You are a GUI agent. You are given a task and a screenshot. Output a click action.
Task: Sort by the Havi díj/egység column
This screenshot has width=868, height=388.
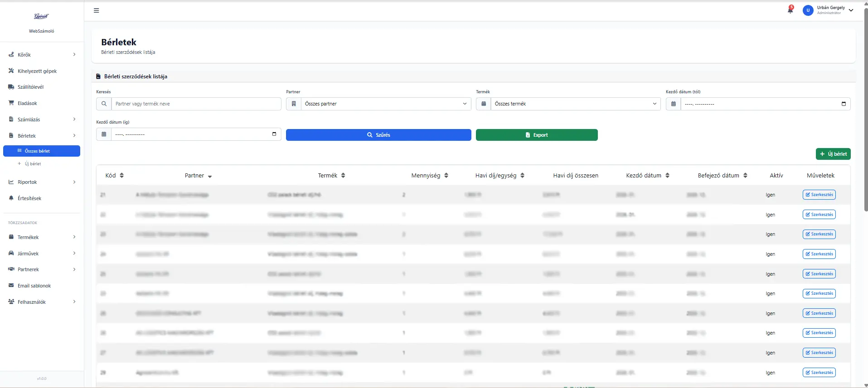click(x=499, y=176)
